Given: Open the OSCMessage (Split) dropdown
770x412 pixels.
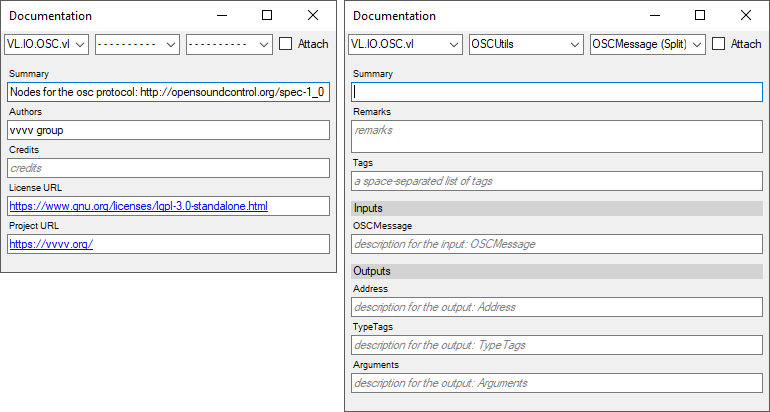Looking at the screenshot, I should 648,44.
